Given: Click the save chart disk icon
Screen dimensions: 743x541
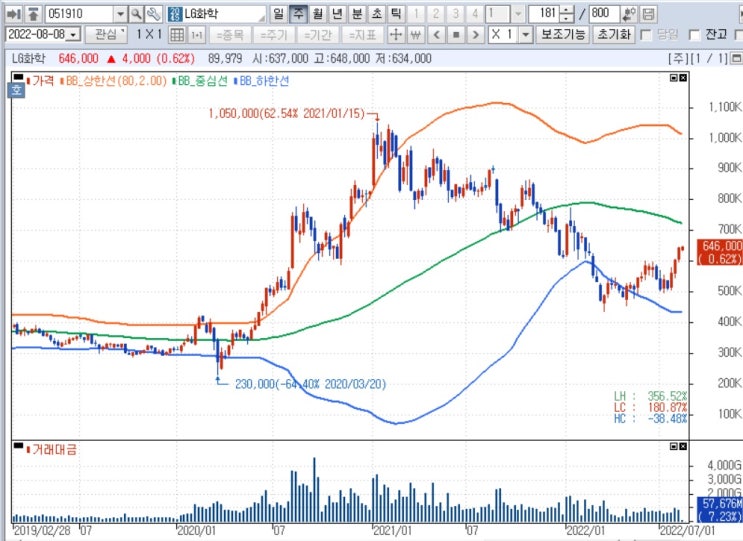Looking at the screenshot, I should click(x=648, y=14).
